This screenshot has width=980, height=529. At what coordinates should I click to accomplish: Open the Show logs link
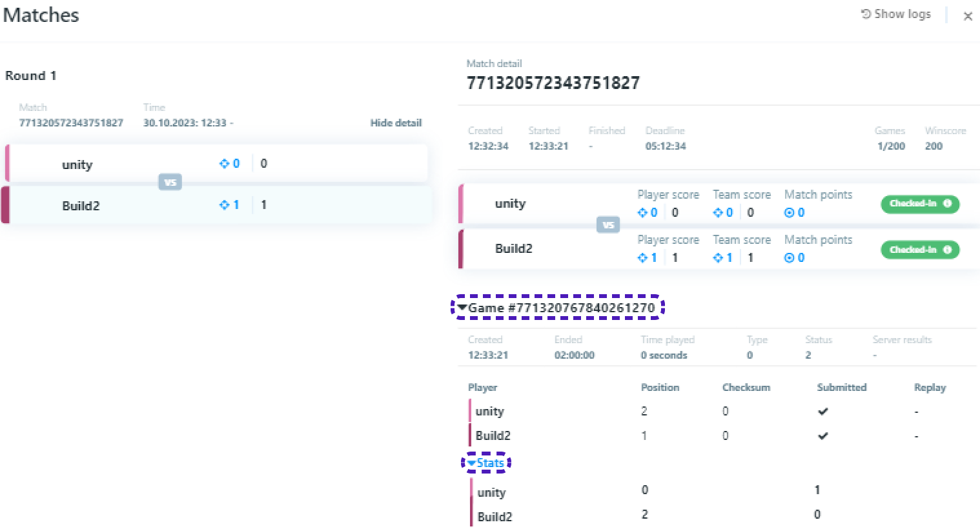point(902,14)
